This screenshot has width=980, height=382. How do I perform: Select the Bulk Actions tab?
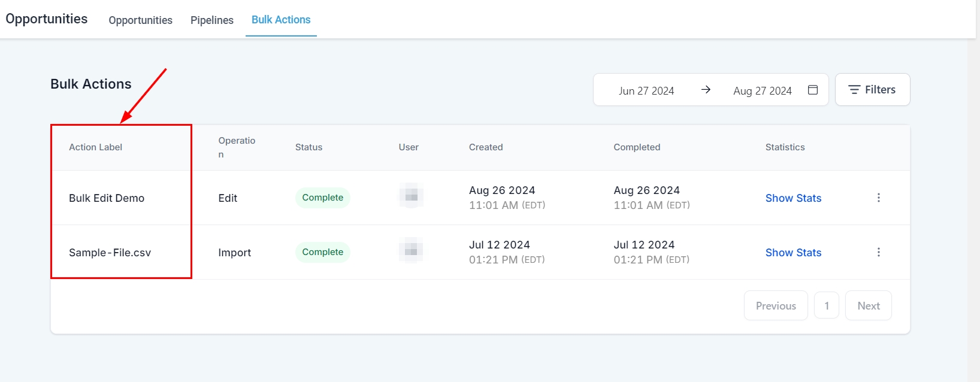pyautogui.click(x=281, y=20)
